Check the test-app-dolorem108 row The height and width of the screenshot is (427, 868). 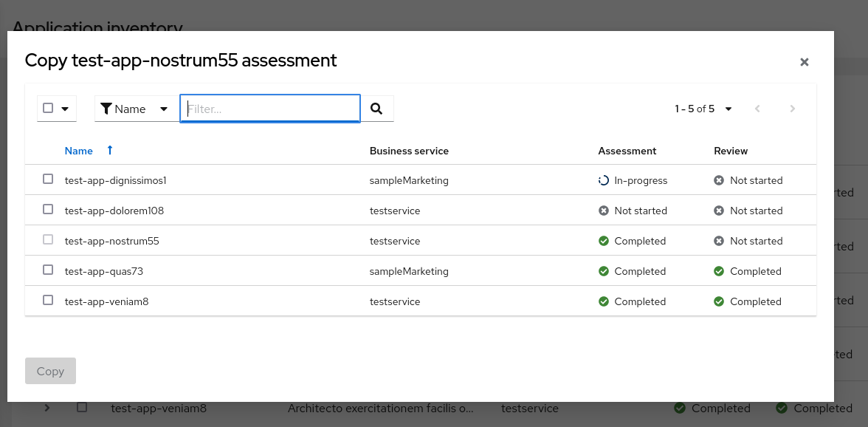click(x=48, y=209)
